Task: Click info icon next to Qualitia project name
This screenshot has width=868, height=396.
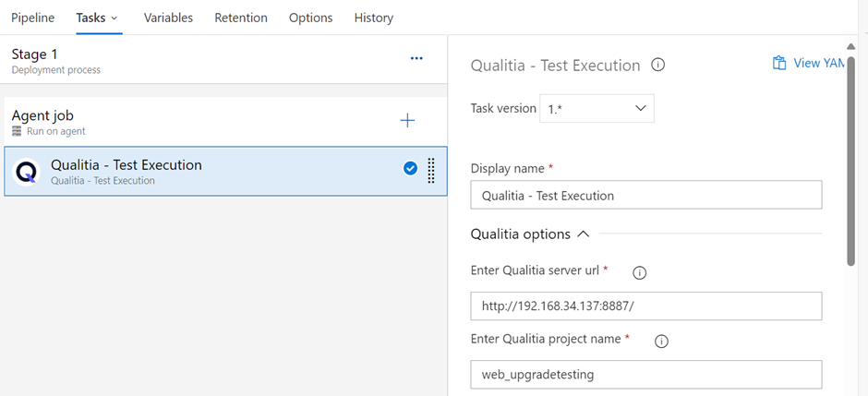Action: point(661,341)
